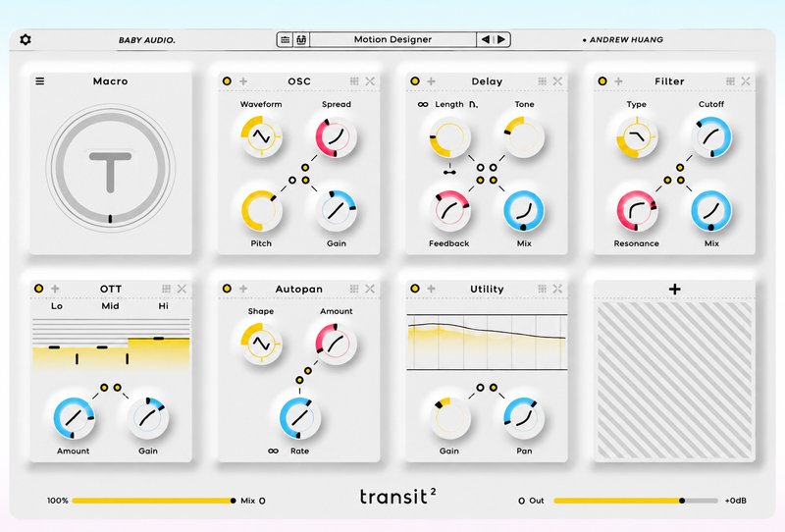Click the Delay Tone knob
Image resolution: width=785 pixels, height=532 pixels.
tap(524, 136)
